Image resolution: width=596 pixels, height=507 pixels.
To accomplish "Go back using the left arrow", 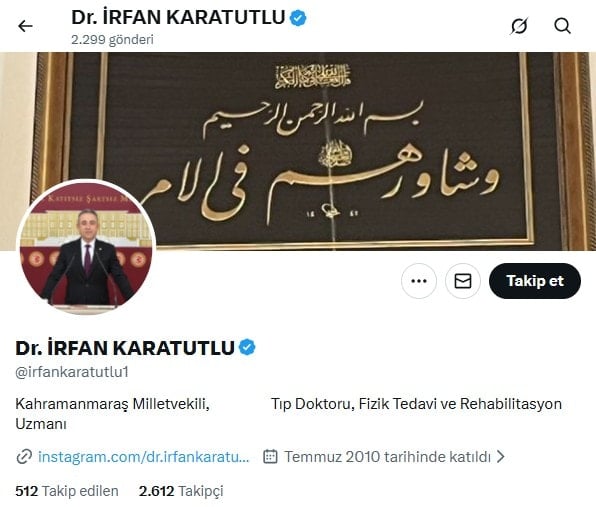I will pos(25,26).
